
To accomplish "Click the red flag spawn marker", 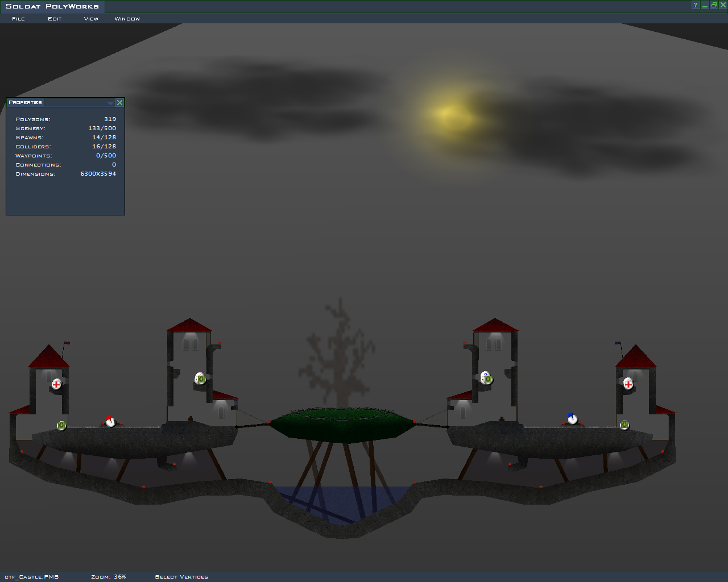I will 110,421.
